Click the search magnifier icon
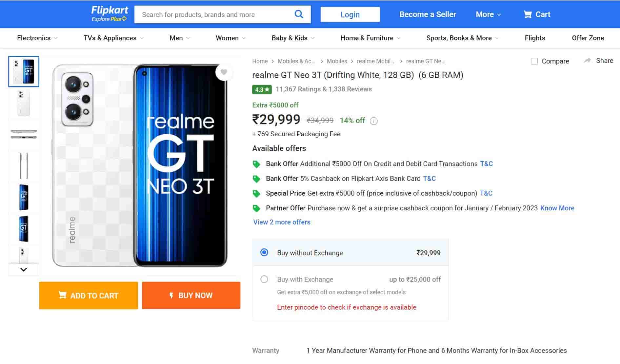 tap(299, 14)
